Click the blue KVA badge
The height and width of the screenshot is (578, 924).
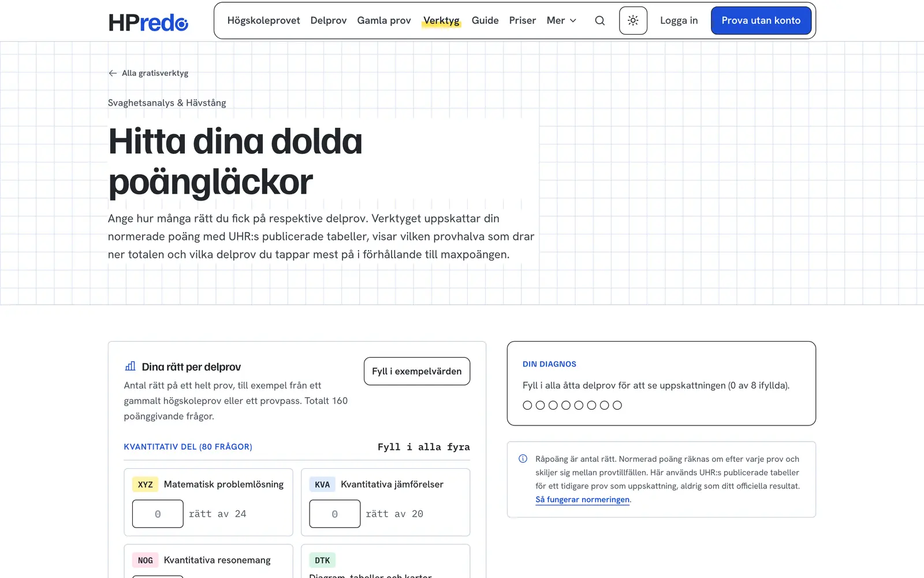pyautogui.click(x=322, y=484)
